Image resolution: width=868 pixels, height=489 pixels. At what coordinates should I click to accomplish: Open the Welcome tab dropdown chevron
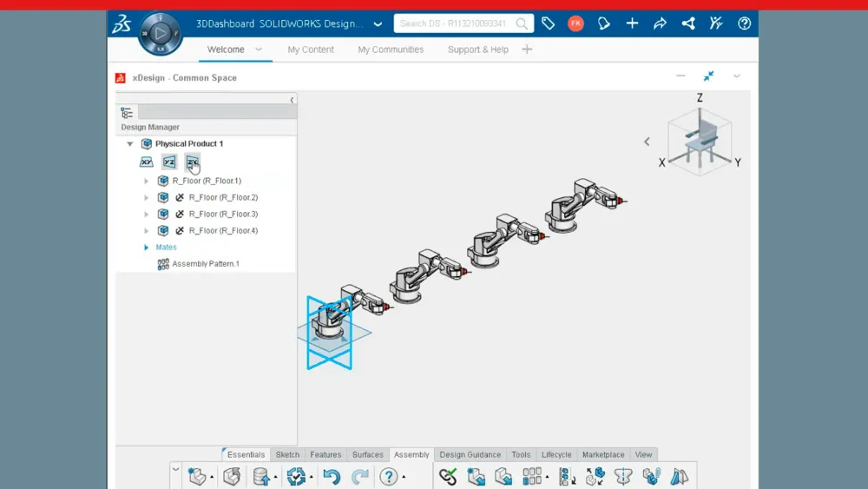click(x=259, y=50)
